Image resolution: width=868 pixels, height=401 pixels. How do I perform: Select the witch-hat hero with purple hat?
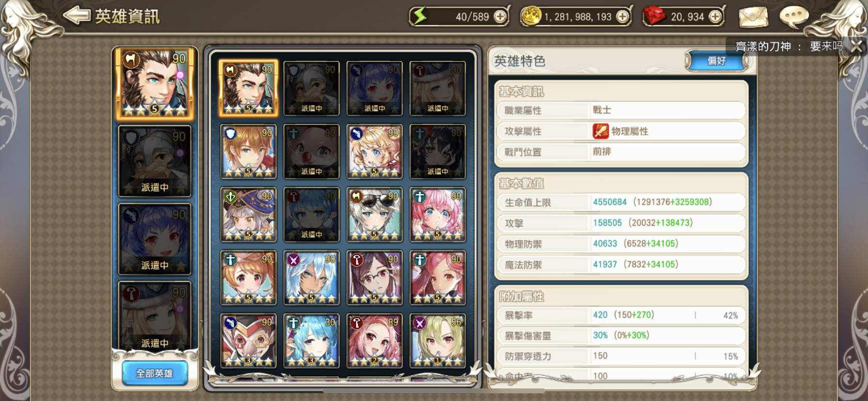coord(248,215)
